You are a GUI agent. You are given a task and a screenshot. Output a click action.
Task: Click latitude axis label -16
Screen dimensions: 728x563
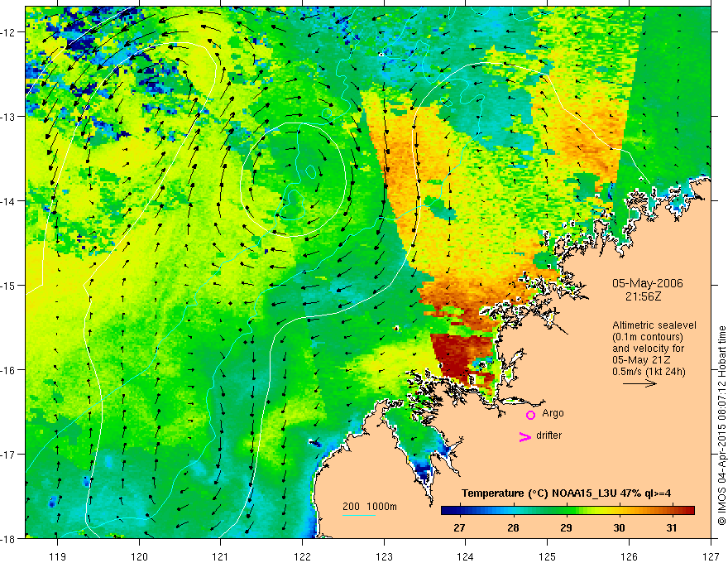8,370
